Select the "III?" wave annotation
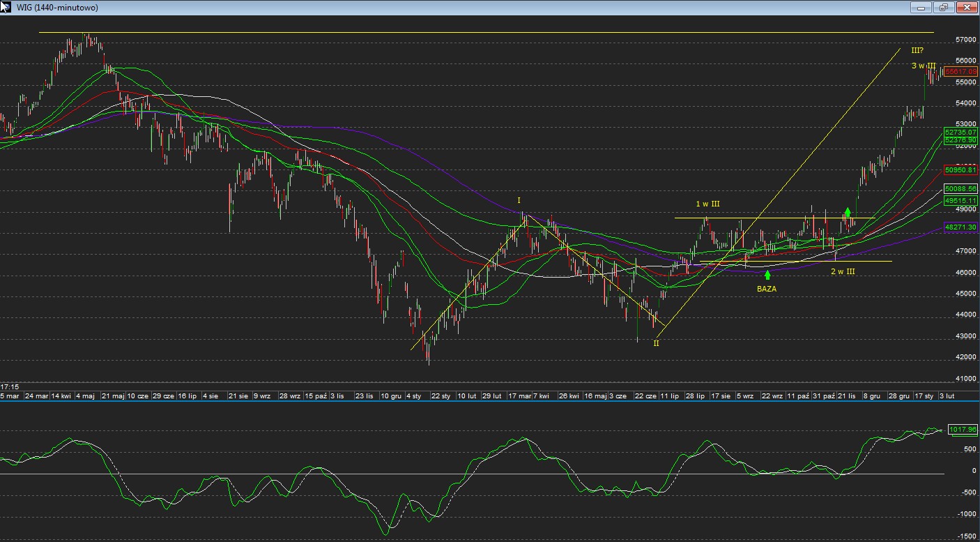 (917, 50)
